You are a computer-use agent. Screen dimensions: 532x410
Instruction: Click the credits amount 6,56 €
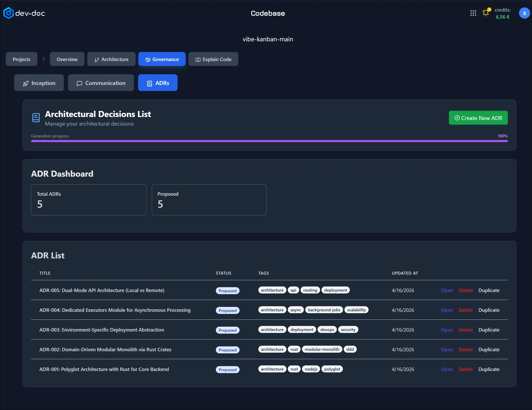[503, 17]
